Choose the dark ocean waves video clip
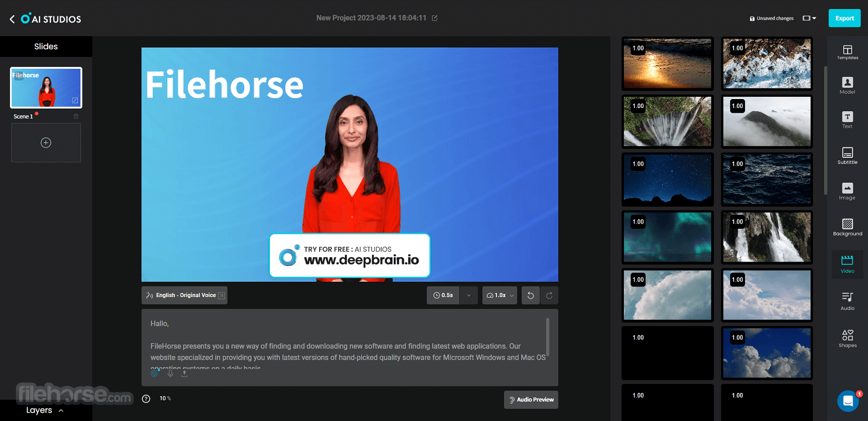Screen dimensions: 868x421 (767, 180)
